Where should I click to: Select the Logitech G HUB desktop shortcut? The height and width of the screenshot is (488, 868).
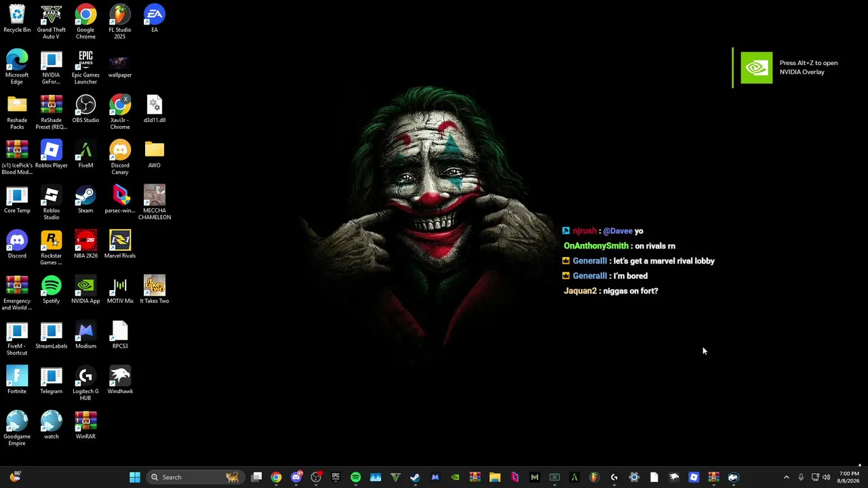[x=85, y=384]
